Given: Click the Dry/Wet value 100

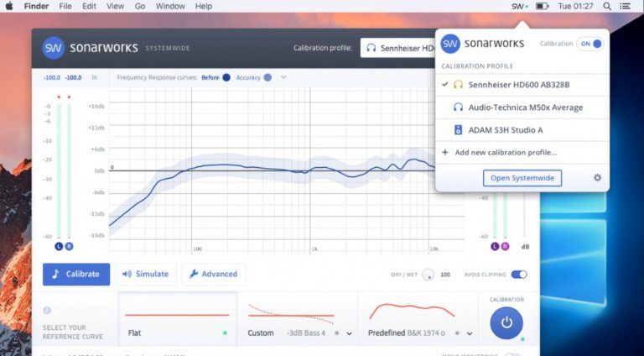Looking at the screenshot, I should click(445, 275).
